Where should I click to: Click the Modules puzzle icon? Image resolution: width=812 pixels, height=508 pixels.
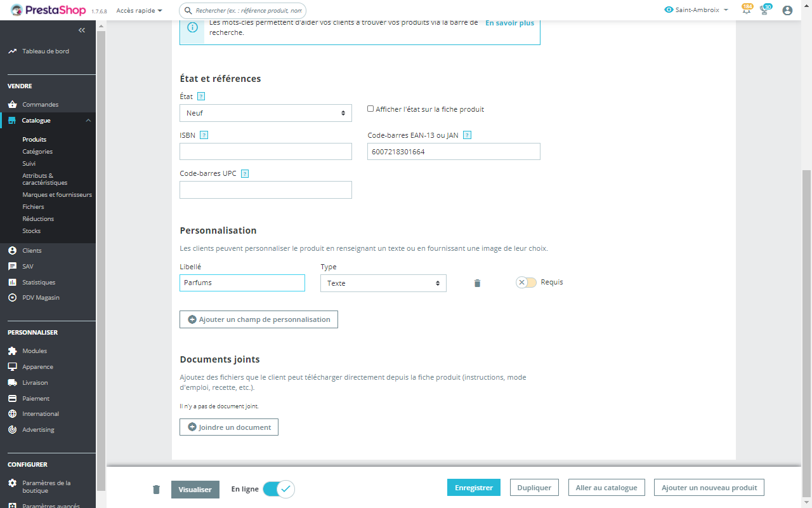tap(12, 351)
